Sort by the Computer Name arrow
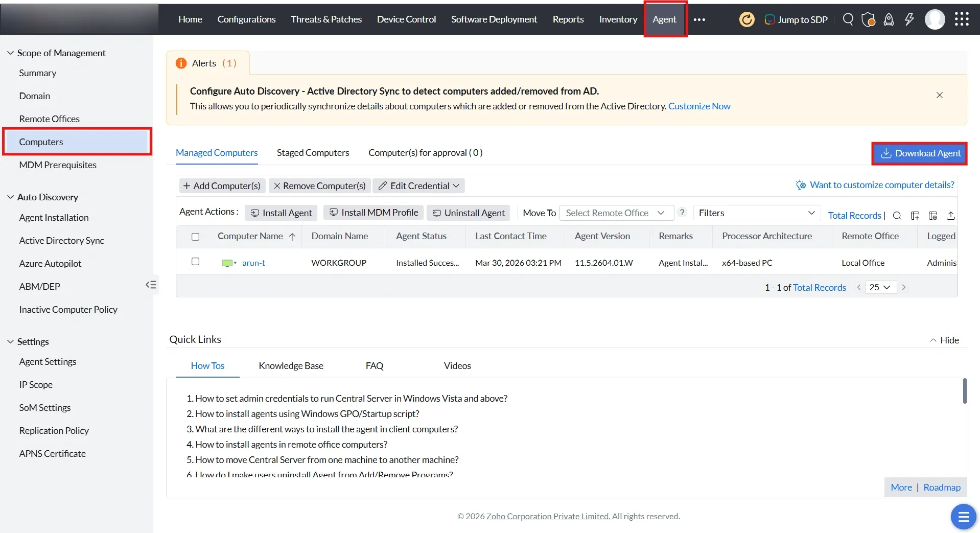The height and width of the screenshot is (533, 980). tap(292, 237)
